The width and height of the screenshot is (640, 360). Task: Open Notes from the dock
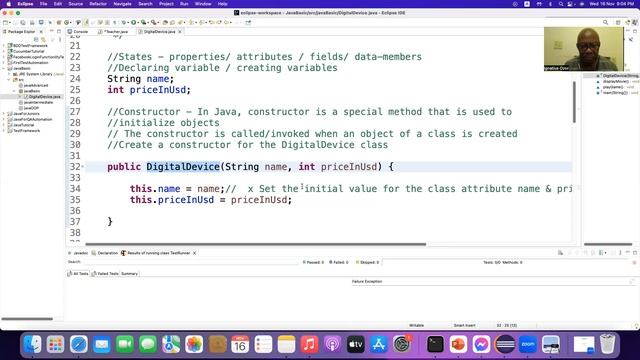286,344
